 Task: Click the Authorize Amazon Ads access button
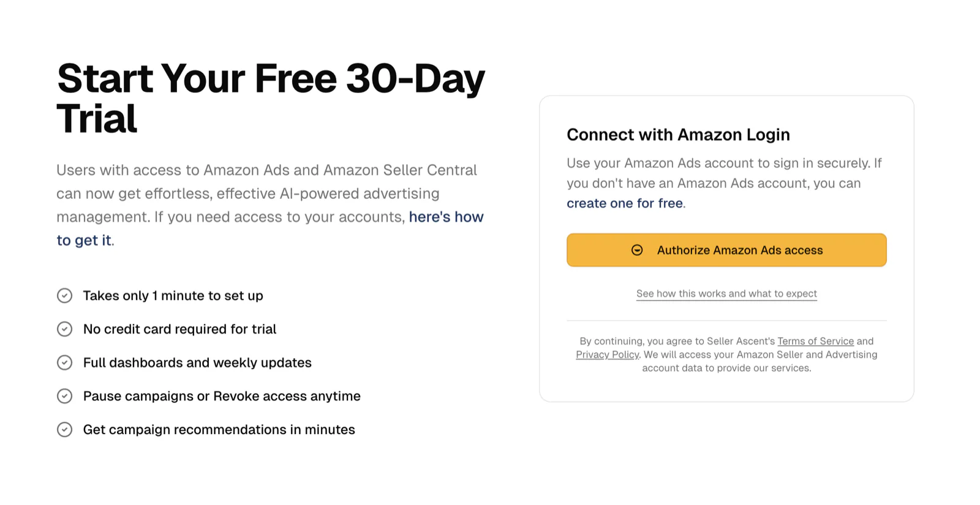(726, 250)
